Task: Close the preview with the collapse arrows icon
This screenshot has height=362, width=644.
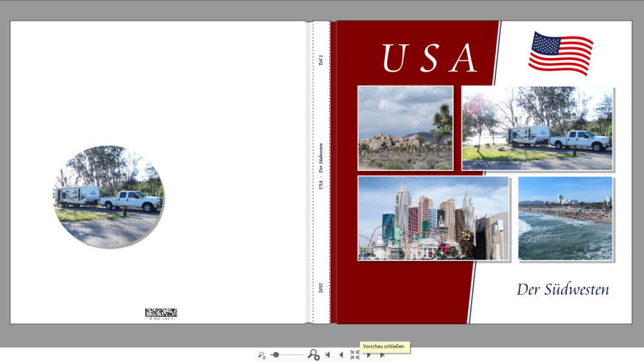Action: [x=355, y=355]
